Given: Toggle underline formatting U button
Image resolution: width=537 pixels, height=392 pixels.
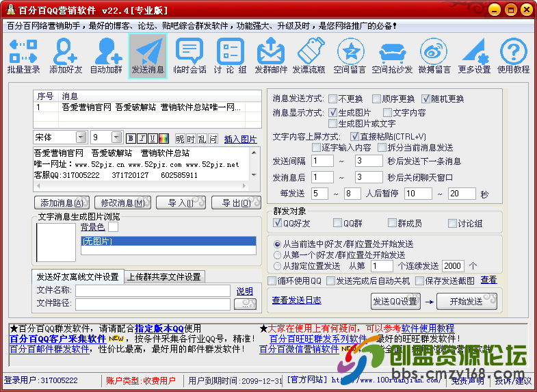Looking at the screenshot, I should click(x=153, y=138).
